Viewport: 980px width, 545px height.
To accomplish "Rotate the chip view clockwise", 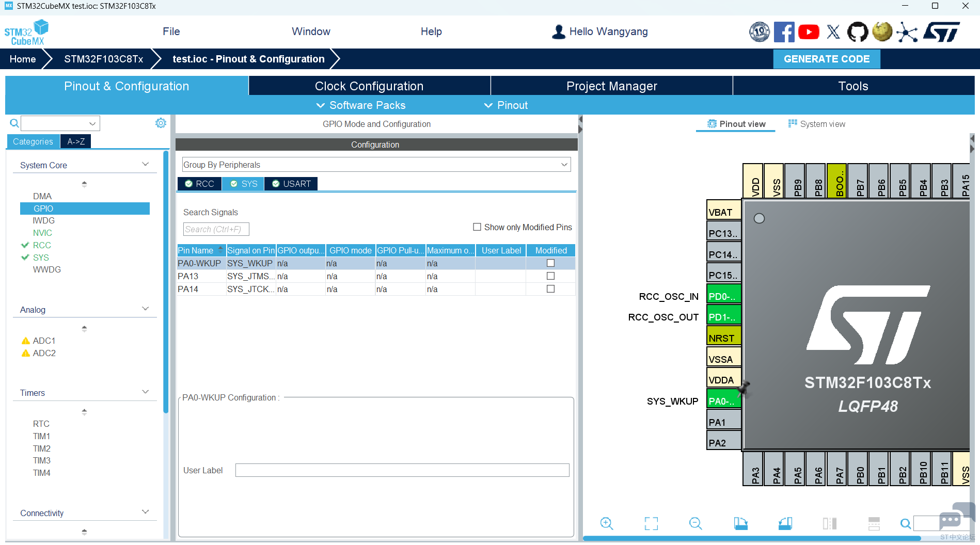I will coord(740,524).
